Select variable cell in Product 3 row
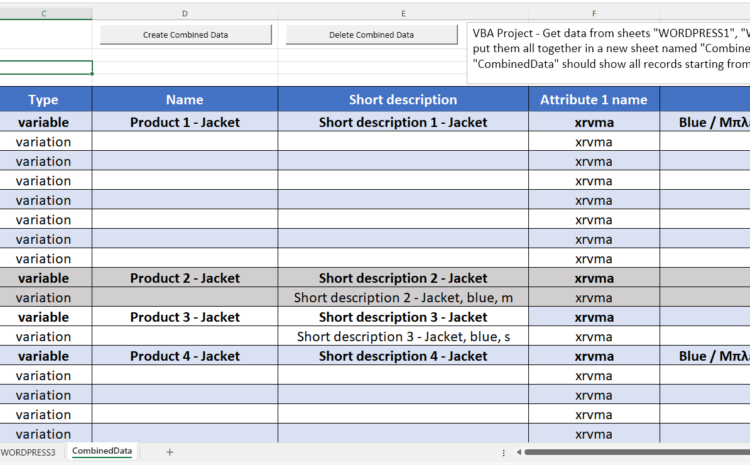This screenshot has height=465, width=750. click(x=44, y=317)
